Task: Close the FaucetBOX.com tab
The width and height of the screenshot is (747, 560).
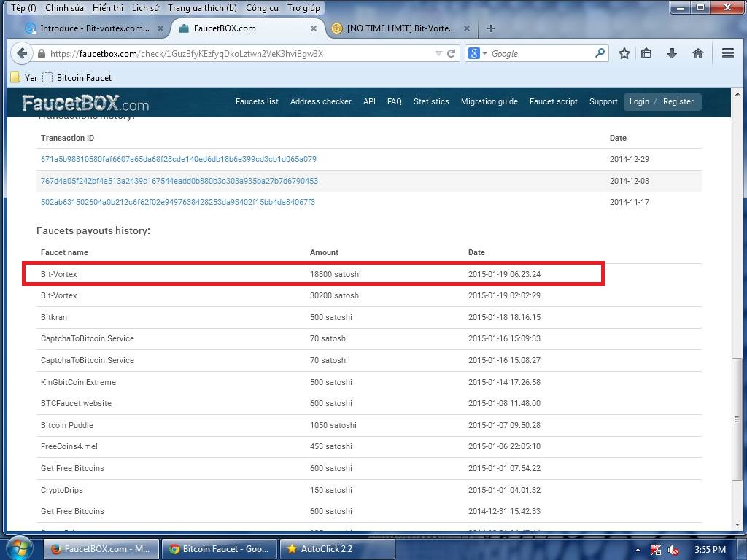Action: pos(314,28)
